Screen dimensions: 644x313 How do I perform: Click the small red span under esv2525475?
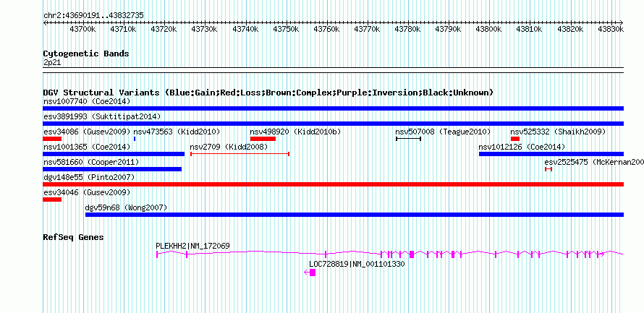pos(548,169)
